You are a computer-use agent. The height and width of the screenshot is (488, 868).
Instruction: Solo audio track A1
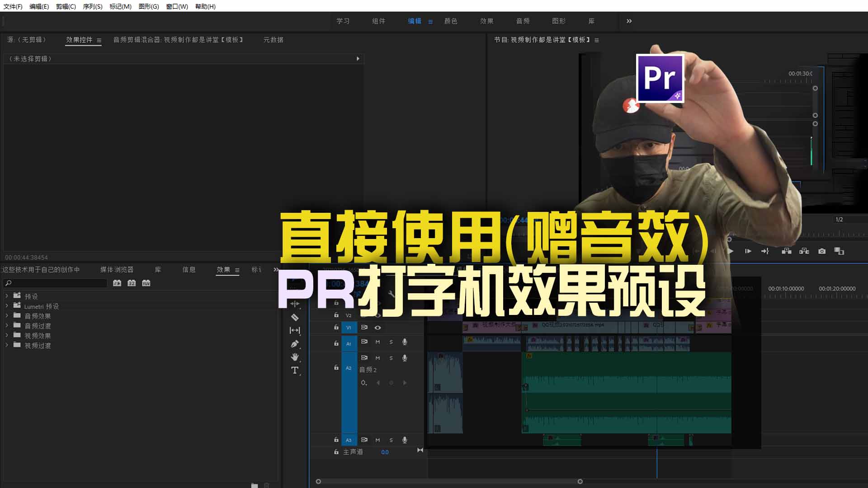click(x=391, y=342)
